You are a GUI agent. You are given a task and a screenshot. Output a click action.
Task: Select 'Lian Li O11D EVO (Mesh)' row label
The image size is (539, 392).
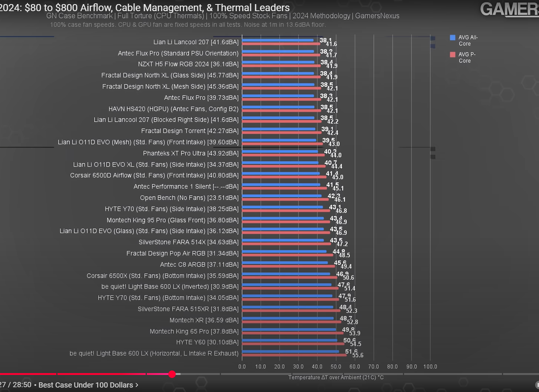148,142
